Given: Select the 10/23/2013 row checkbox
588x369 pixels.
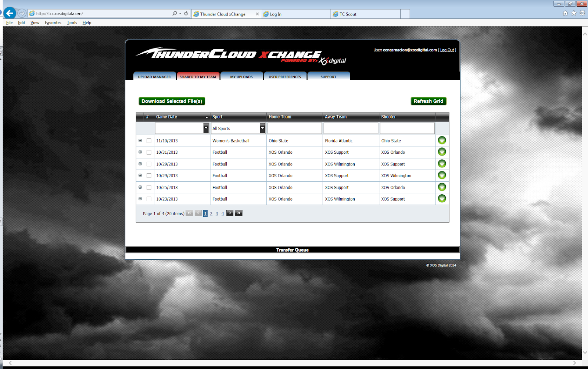Looking at the screenshot, I should point(149,199).
